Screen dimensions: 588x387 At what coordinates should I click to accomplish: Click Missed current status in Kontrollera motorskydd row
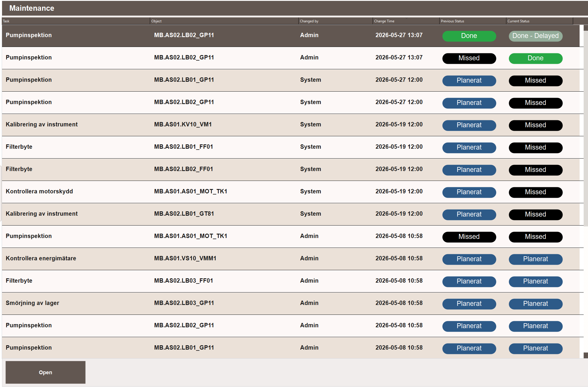tap(535, 192)
